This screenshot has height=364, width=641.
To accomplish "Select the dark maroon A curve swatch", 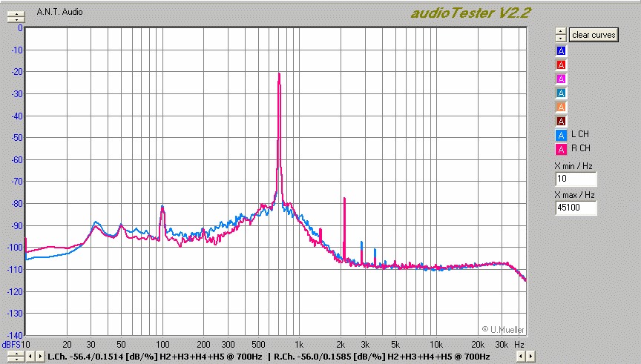I will click(561, 121).
